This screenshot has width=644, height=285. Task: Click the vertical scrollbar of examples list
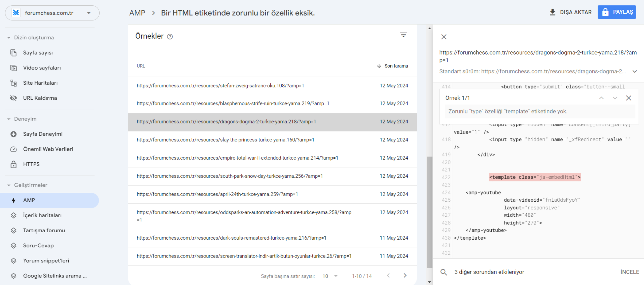(x=429, y=212)
